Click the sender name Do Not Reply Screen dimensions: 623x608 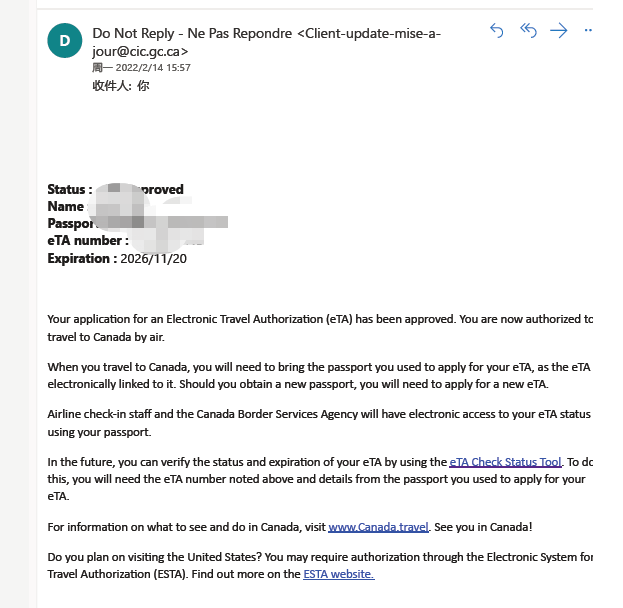134,33
